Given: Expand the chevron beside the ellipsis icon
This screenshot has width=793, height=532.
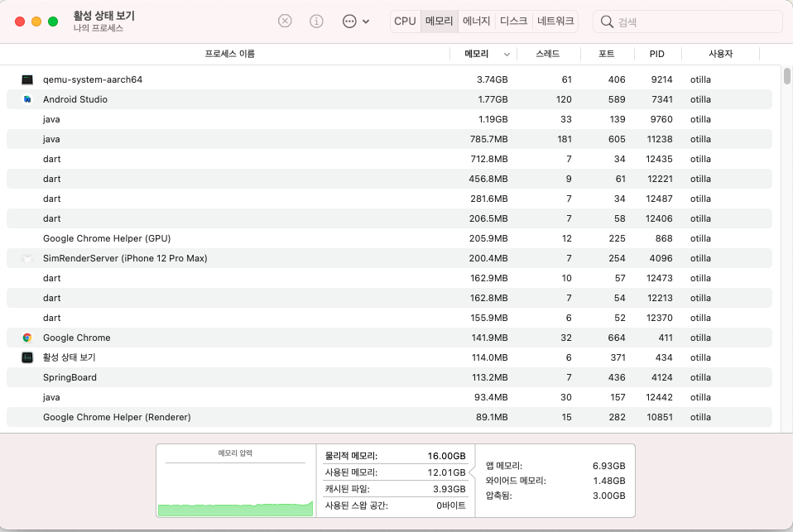Looking at the screenshot, I should click(366, 22).
